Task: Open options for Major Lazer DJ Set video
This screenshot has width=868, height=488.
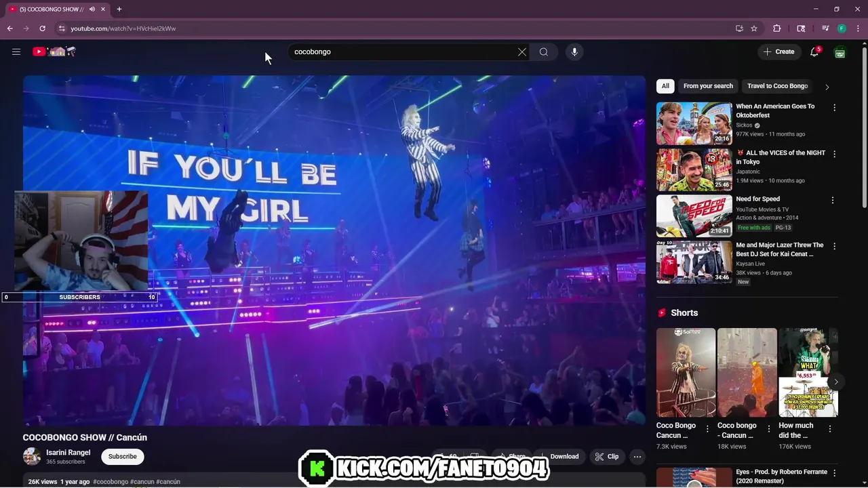Action: pos(834,246)
